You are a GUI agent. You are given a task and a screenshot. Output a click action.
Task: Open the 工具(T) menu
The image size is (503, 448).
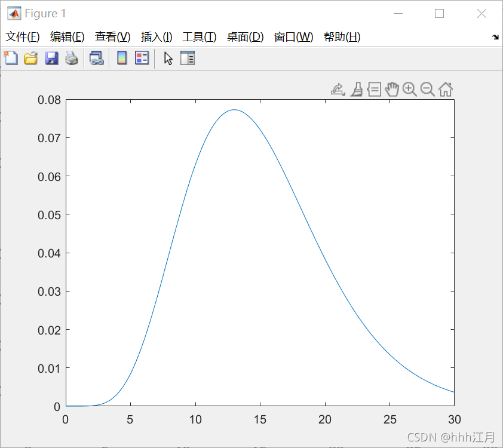click(199, 37)
